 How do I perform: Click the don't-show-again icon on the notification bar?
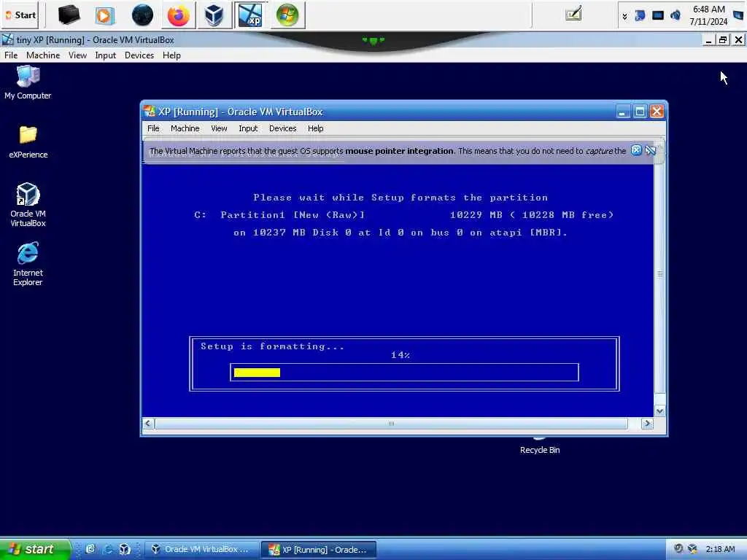tap(650, 150)
